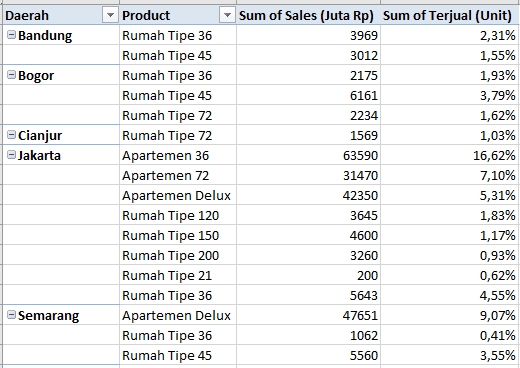Select sales value 3645

click(308, 215)
